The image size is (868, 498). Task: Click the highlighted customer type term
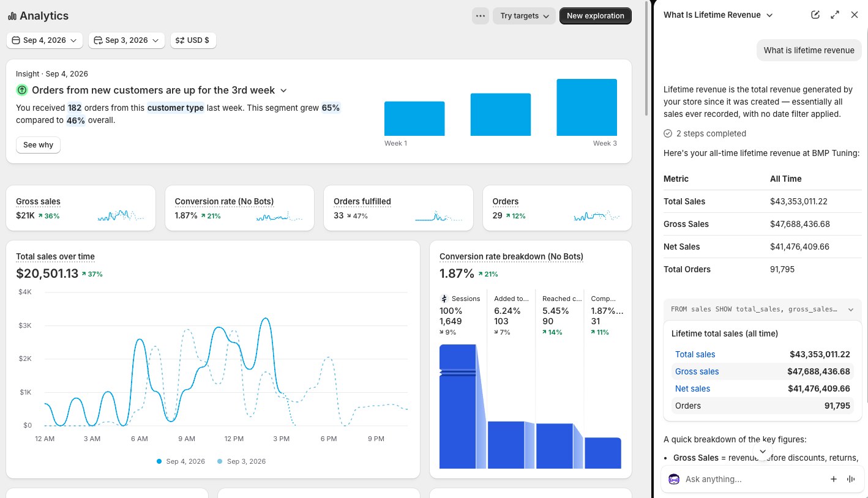point(176,108)
